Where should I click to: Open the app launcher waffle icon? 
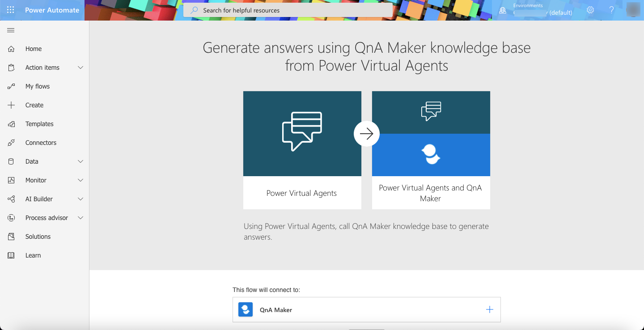coord(11,10)
